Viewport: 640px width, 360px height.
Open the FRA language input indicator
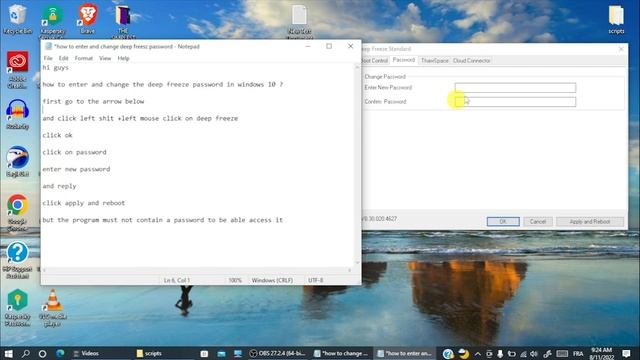pyautogui.click(x=578, y=354)
